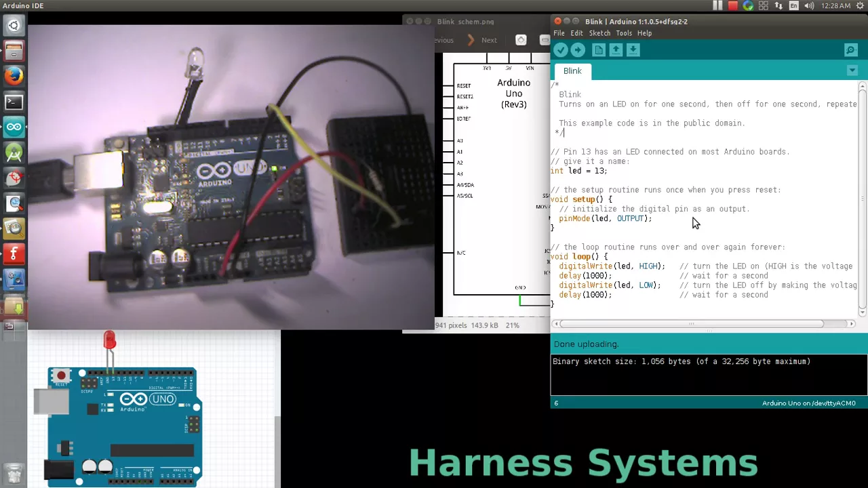Image resolution: width=868 pixels, height=488 pixels.
Task: Open the system tools icon in the dock
Action: coord(14,279)
